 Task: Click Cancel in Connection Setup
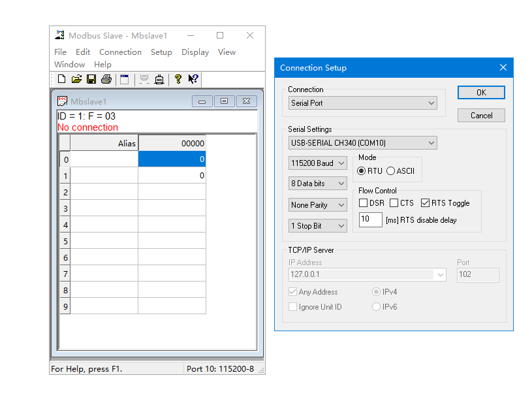pyautogui.click(x=481, y=116)
